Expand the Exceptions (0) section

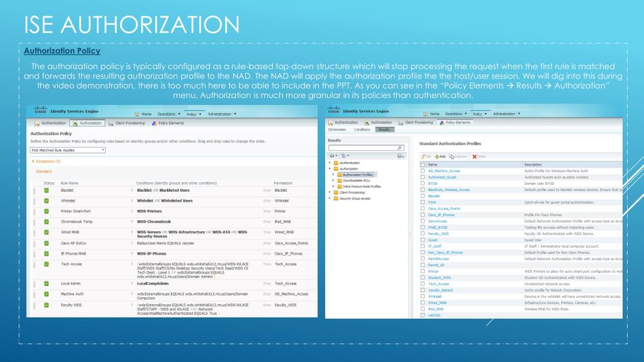pos(33,162)
